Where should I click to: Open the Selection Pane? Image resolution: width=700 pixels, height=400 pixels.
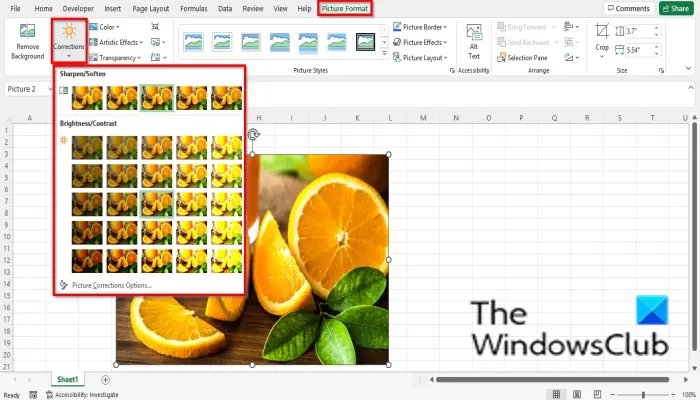(522, 58)
